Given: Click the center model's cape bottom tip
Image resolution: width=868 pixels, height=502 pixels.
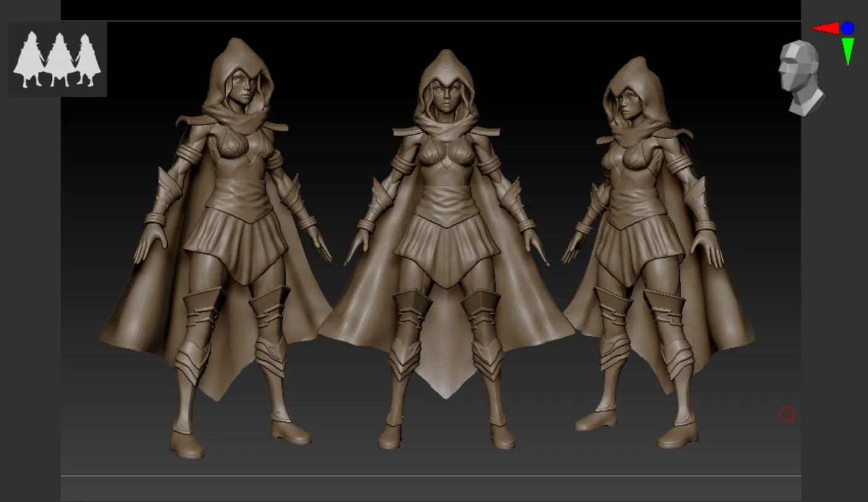Looking at the screenshot, I should pos(446,389).
